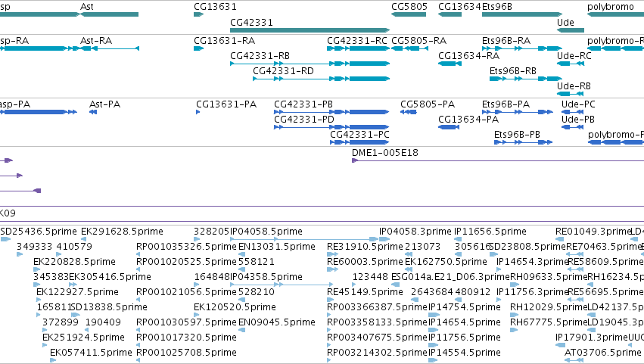Click EST RP003366387.5prime
The width and height of the screenshot is (644, 364).
point(377,307)
